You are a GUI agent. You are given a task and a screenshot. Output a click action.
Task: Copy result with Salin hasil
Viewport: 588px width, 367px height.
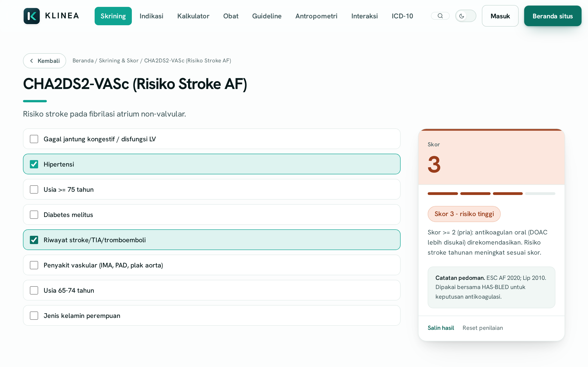[441, 328]
